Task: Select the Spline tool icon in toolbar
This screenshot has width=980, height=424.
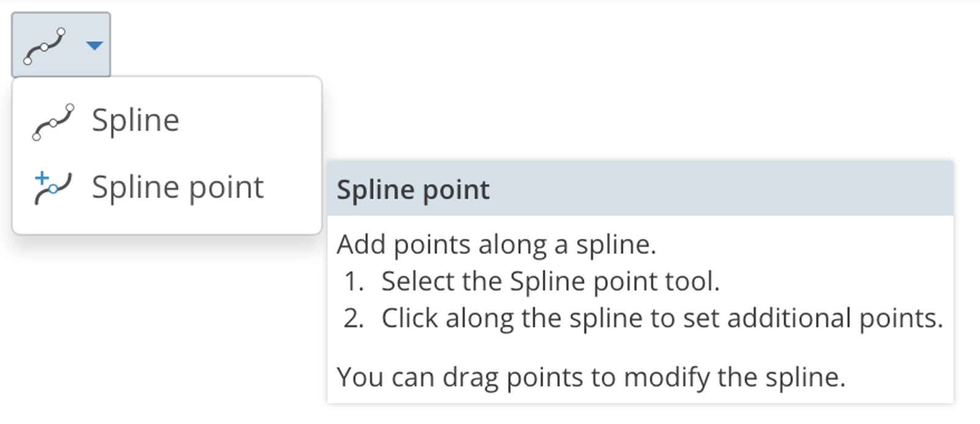Action: 44,45
